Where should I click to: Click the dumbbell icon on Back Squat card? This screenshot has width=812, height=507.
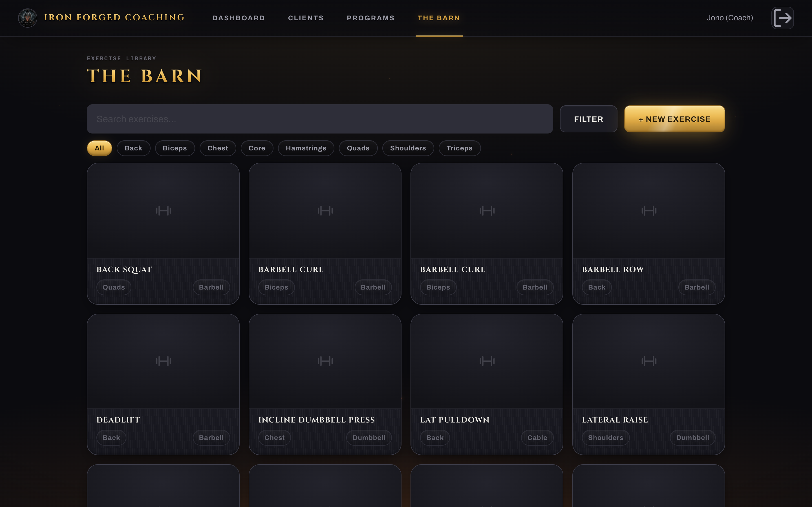(164, 211)
